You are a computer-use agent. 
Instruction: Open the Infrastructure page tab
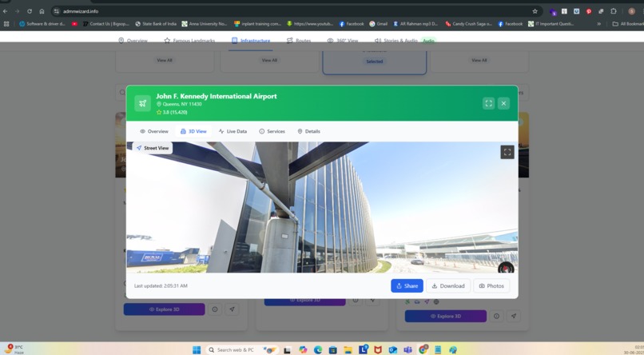click(x=251, y=40)
